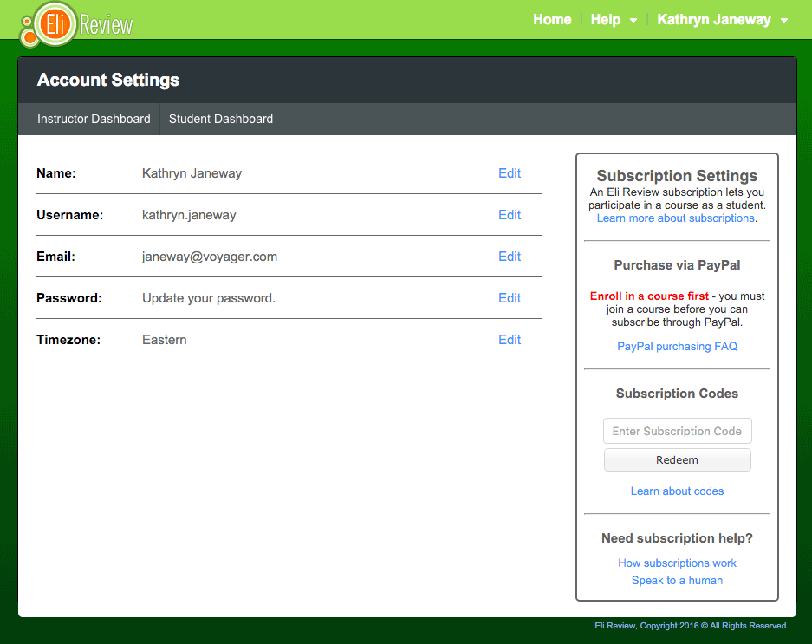Open Learn more about subscriptions link
Viewport: 812px width, 644px height.
[x=676, y=218]
